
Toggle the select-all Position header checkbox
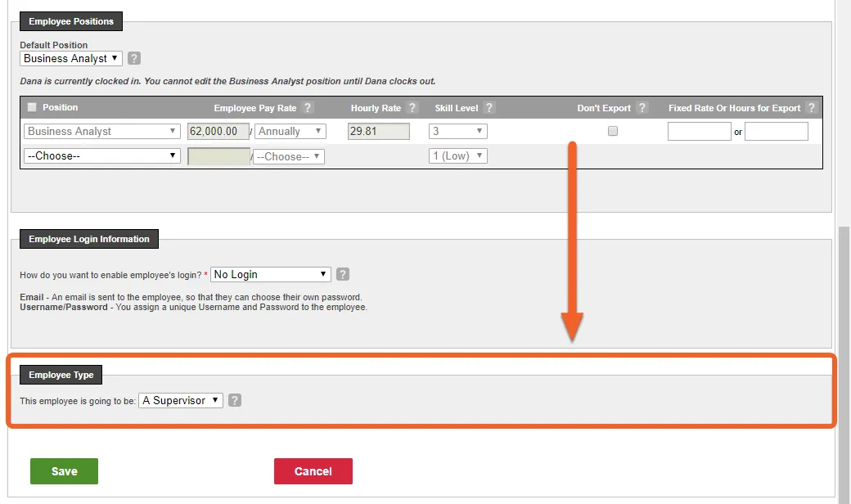click(x=32, y=107)
